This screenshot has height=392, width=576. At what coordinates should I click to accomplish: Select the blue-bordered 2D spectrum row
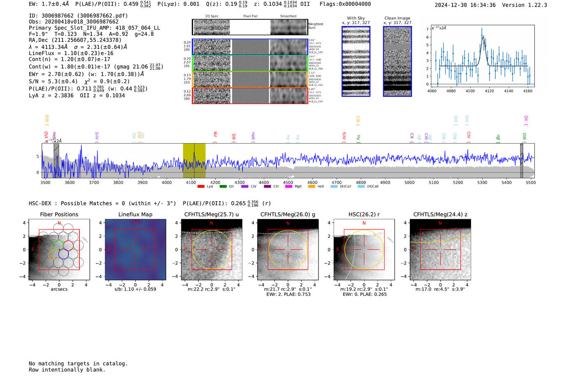pos(250,47)
